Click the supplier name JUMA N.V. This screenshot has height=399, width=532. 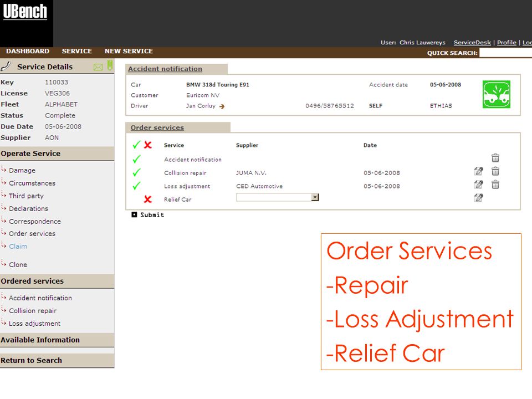coord(251,173)
